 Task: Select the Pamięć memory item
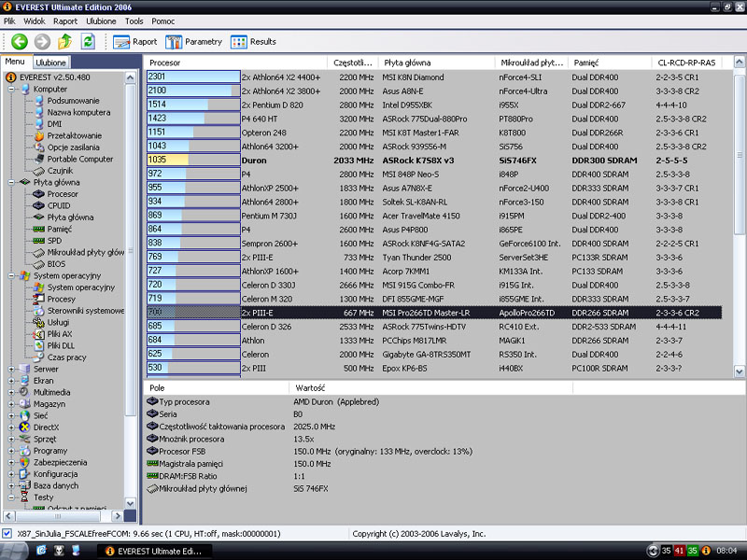(59, 229)
